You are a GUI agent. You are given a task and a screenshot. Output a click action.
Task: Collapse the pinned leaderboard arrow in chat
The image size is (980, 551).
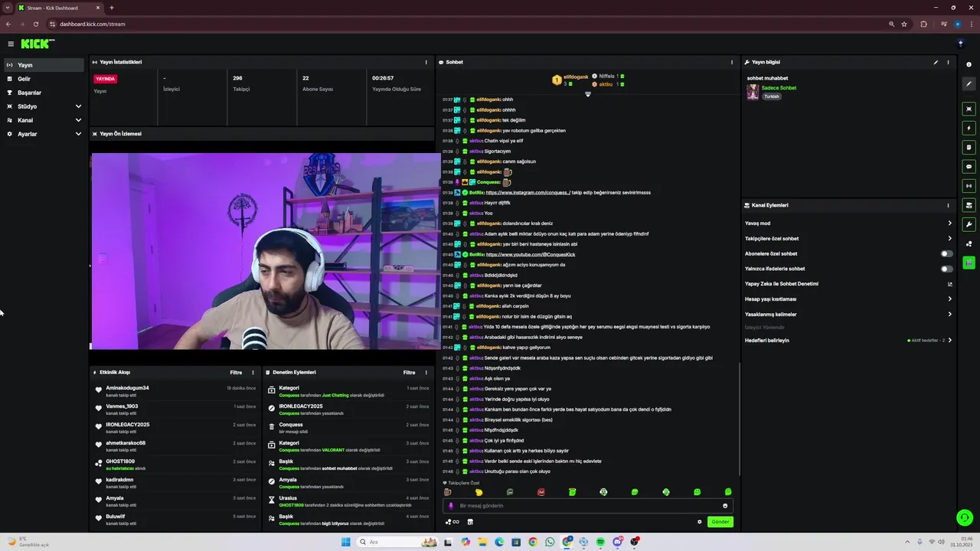coord(588,94)
